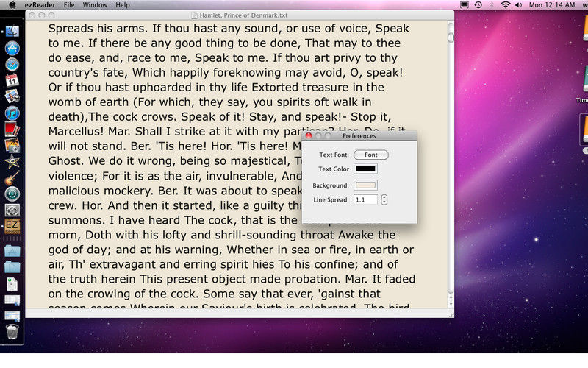Screen dimensions: 588x368
Task: Click the word 'foreknowing' in the document
Action: coord(248,72)
